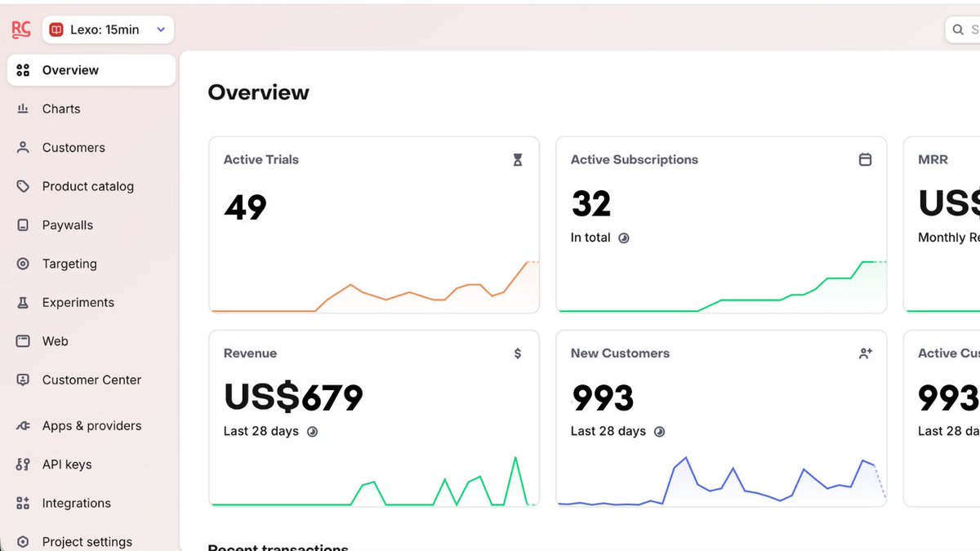Image resolution: width=980 pixels, height=551 pixels.
Task: Click the 993 New Customers value
Action: click(603, 398)
